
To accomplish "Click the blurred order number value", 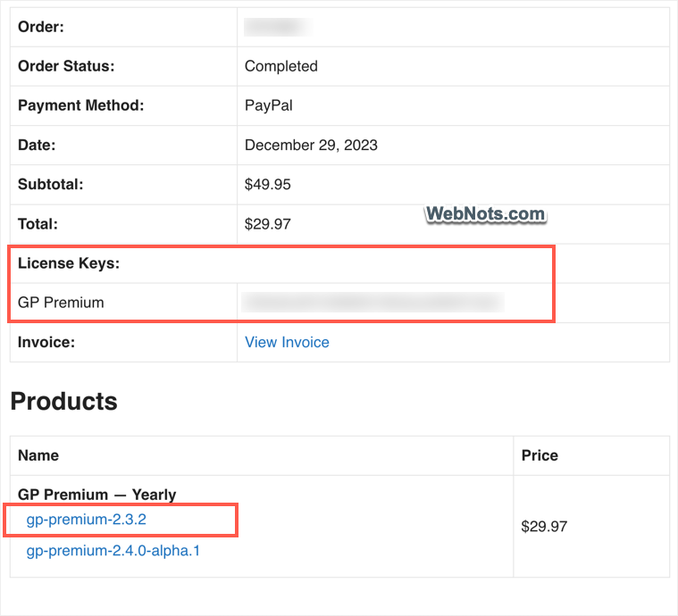I will tap(277, 27).
